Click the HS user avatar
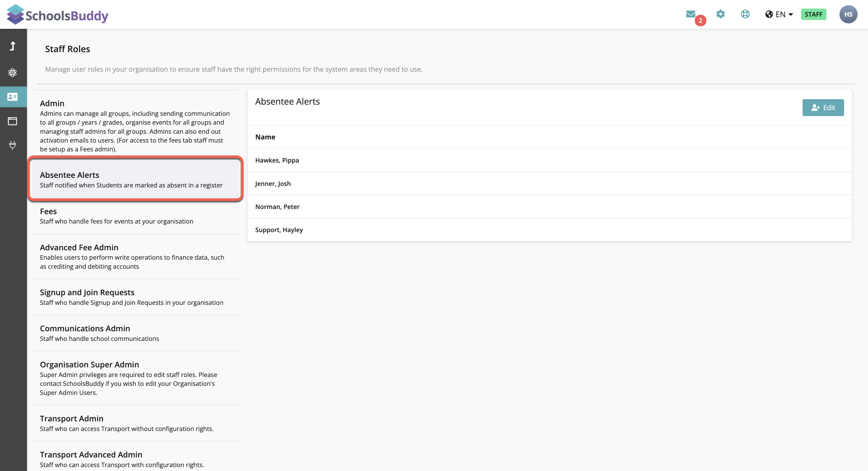Image resolution: width=868 pixels, height=471 pixels. click(x=848, y=14)
